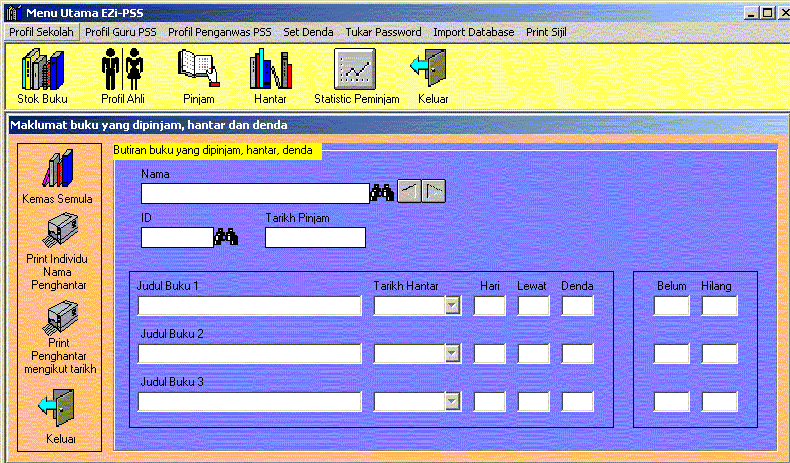Open the Set Denda menu
790x463 pixels.
click(x=308, y=32)
